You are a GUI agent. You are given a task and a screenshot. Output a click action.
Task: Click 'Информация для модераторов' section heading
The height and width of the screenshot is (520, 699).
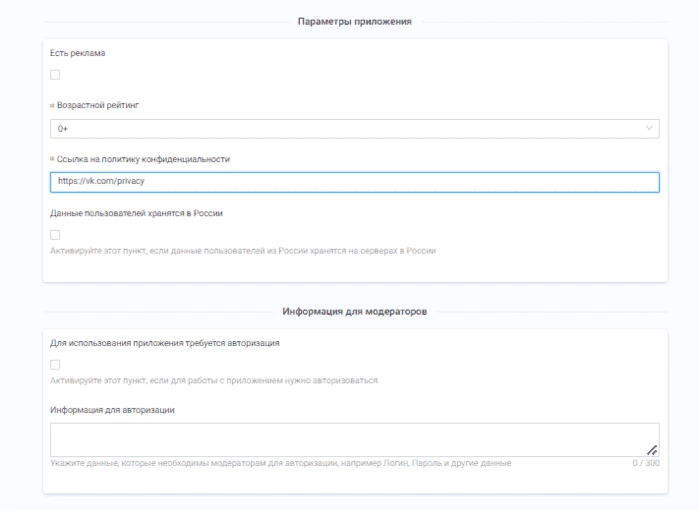354,311
